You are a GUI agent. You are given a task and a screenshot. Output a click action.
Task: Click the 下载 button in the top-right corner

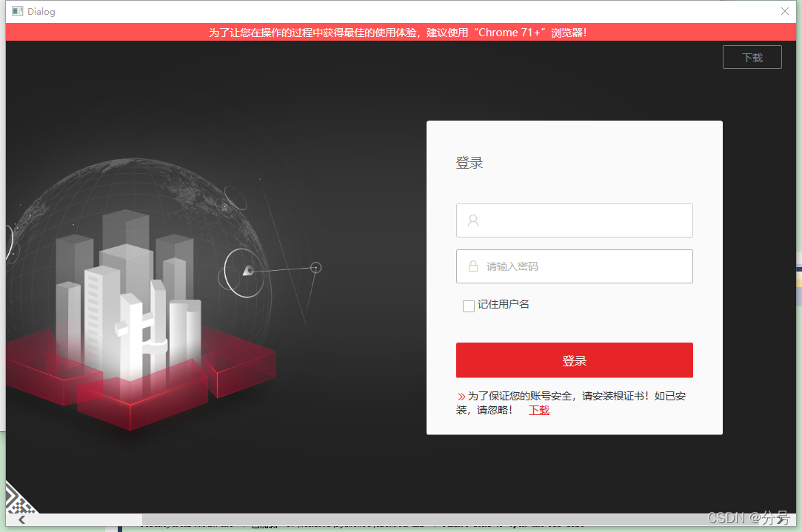[752, 56]
